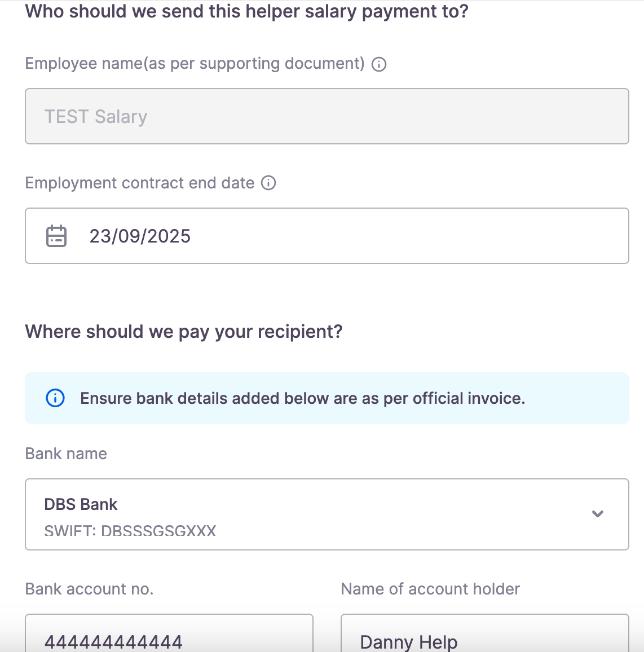Click the calendar icon in the date field

click(x=56, y=236)
